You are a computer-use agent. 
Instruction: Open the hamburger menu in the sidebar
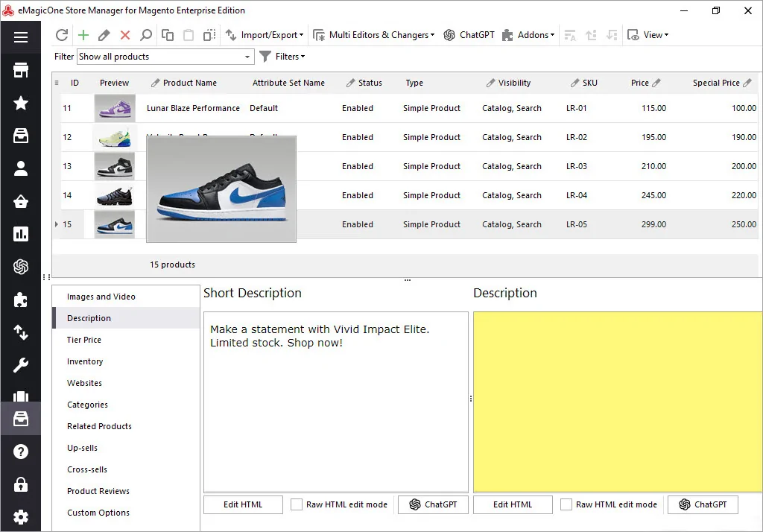click(20, 37)
